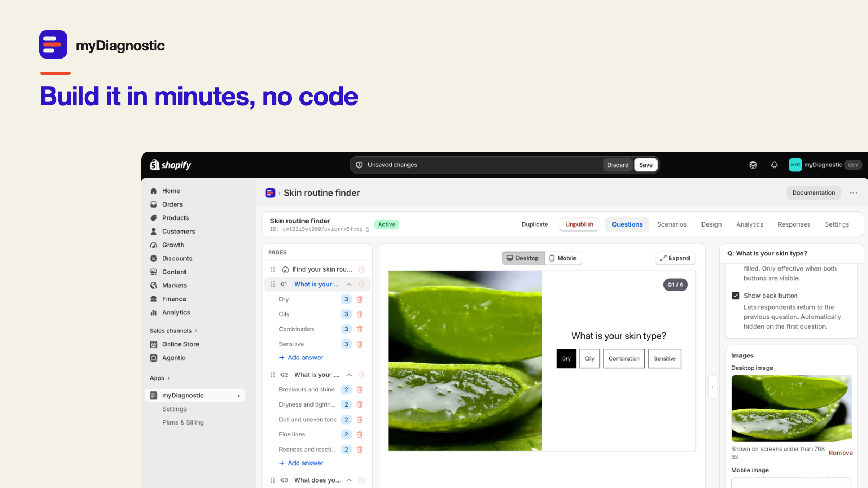The image size is (868, 488).
Task: Collapse the Q2 question chevron
Action: coord(349,375)
